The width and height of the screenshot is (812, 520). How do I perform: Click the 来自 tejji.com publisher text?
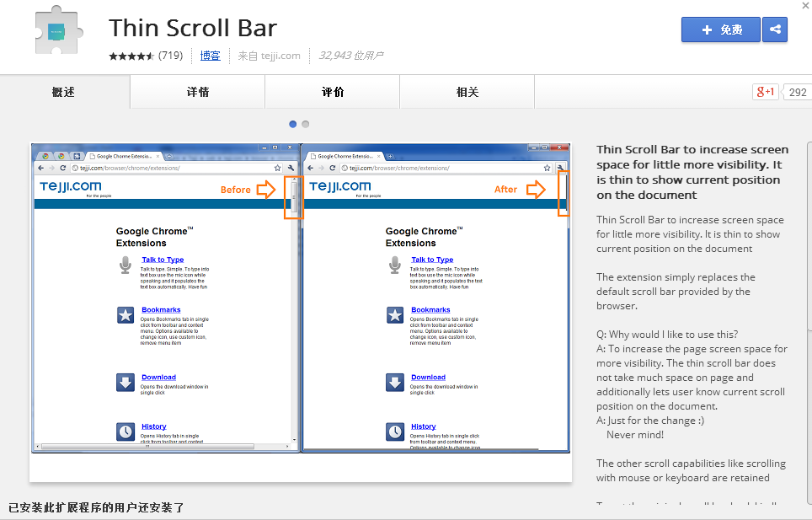click(269, 56)
